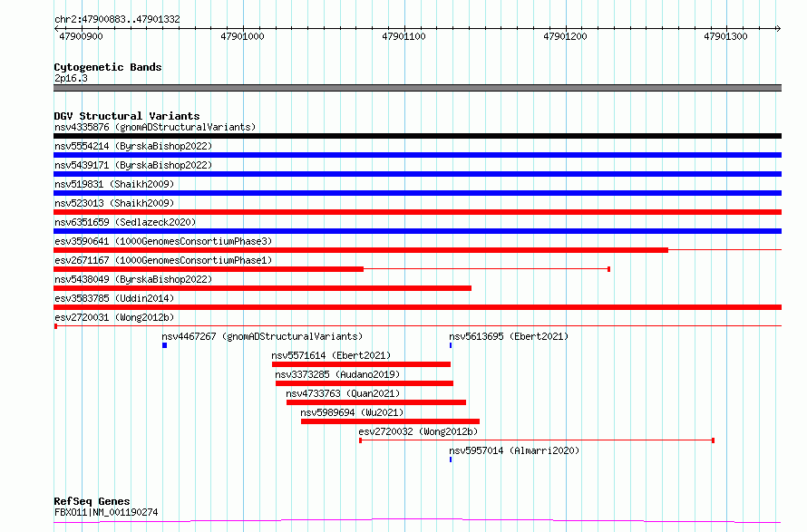Click the gray 2p16.3 cytogenetic band bar

(417, 88)
